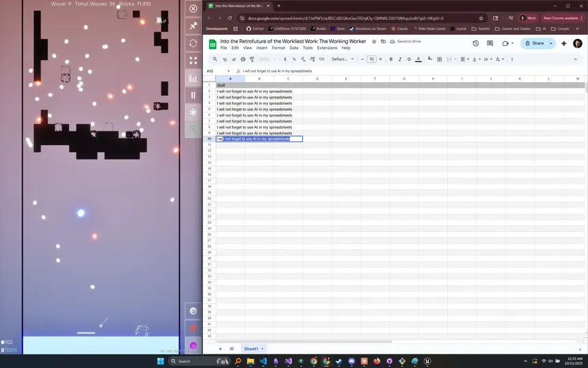Open the Extensions menu

pos(327,48)
